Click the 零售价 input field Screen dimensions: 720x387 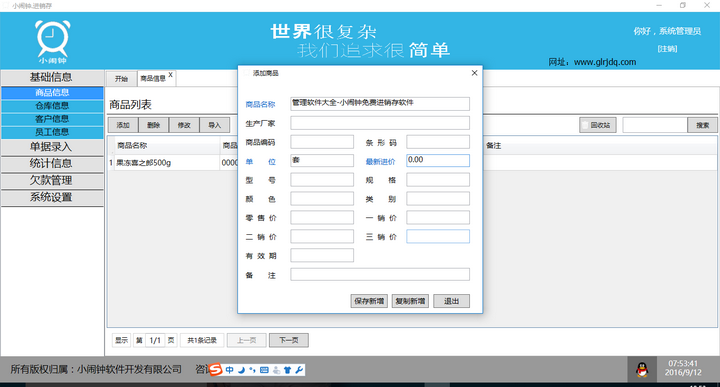pos(322,218)
